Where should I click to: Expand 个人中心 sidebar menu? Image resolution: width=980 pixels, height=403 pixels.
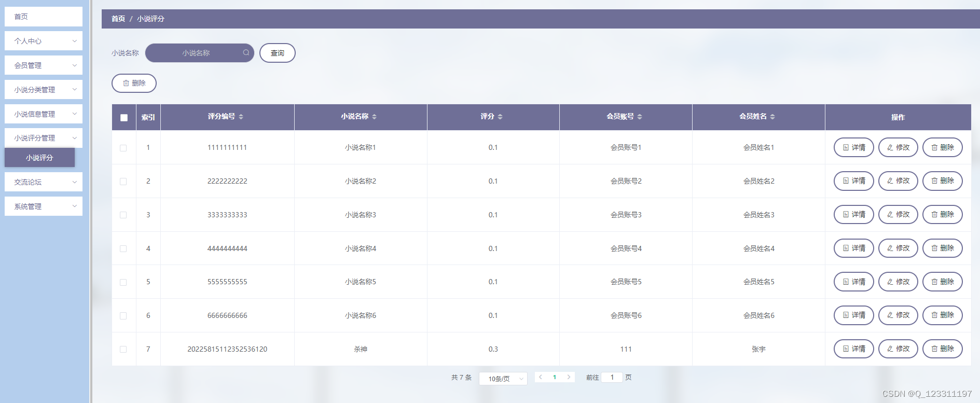click(x=44, y=41)
